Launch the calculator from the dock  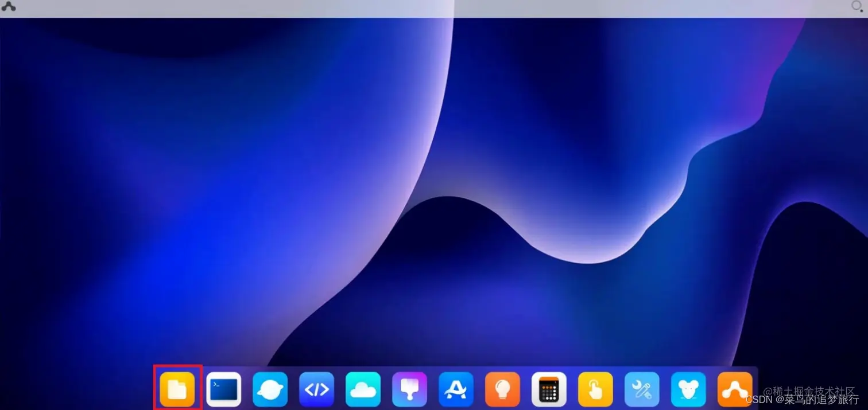coord(549,389)
